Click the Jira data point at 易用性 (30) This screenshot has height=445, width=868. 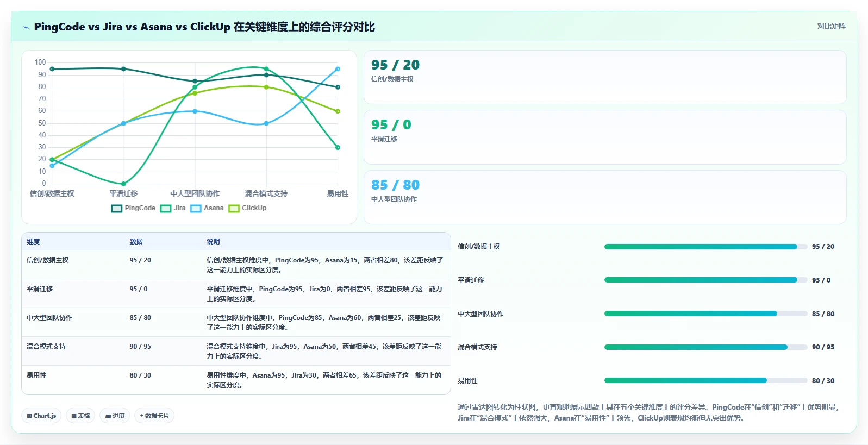[x=338, y=147]
